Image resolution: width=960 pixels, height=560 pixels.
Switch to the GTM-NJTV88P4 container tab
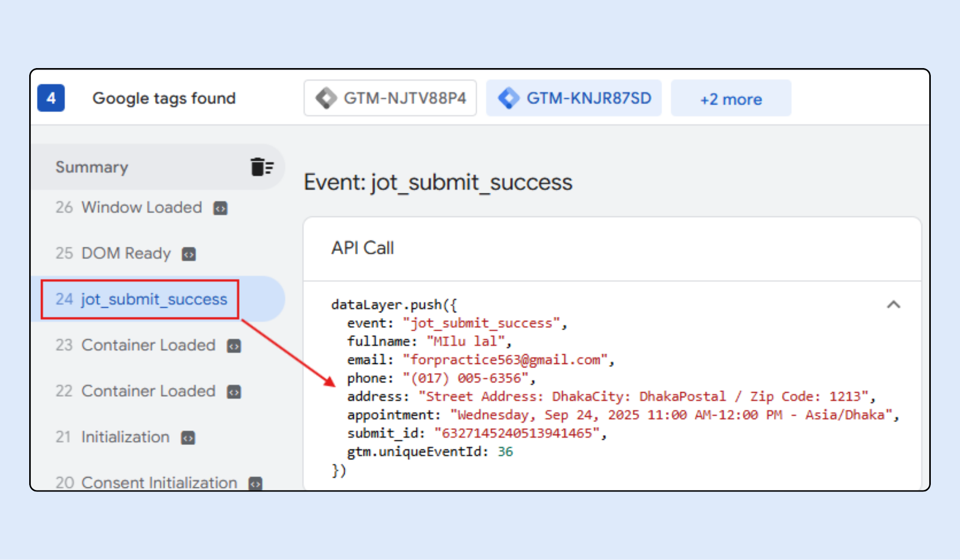390,98
